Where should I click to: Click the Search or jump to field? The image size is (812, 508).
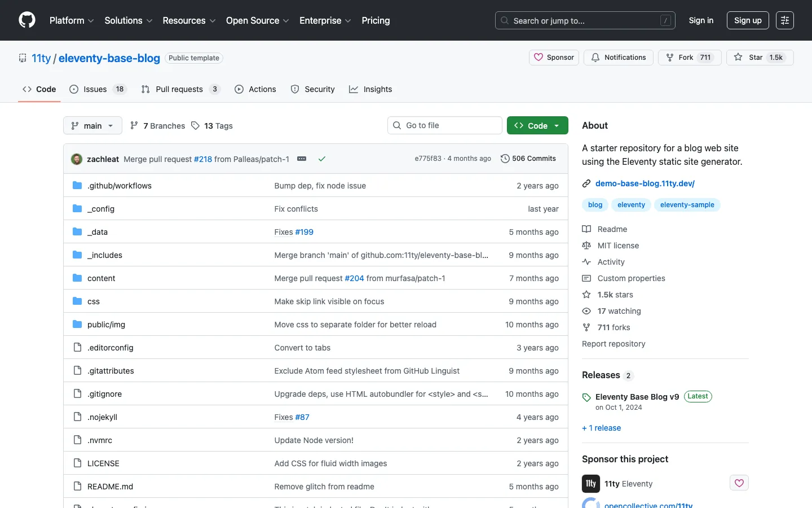585,20
